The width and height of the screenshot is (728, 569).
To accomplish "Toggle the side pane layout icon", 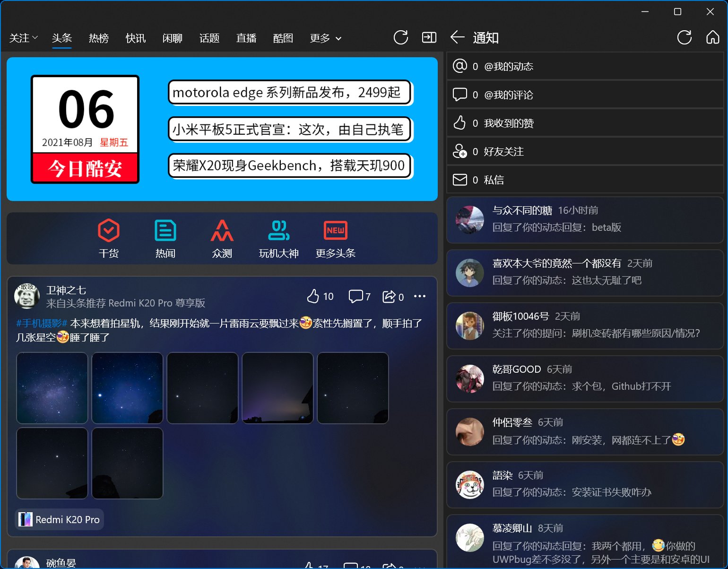I will click(x=429, y=37).
